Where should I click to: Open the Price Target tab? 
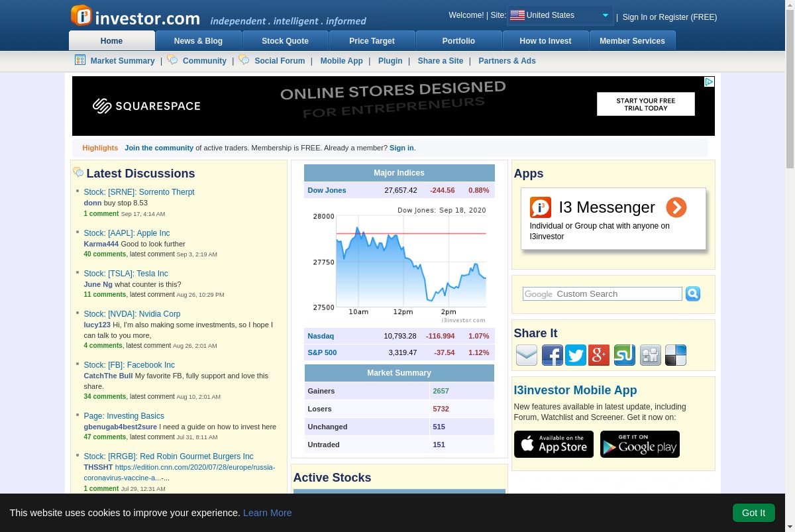coord(372,40)
